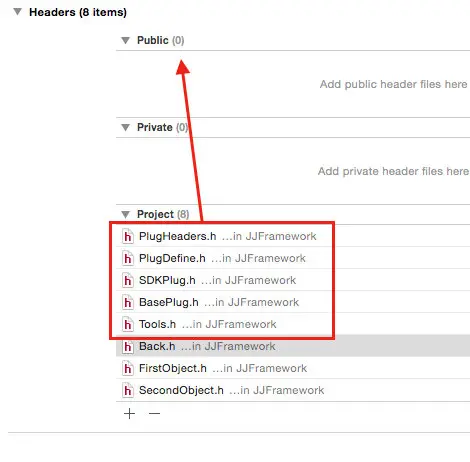Select the PlugHeaders.h row
This screenshot has width=470, height=462.
click(x=293, y=236)
